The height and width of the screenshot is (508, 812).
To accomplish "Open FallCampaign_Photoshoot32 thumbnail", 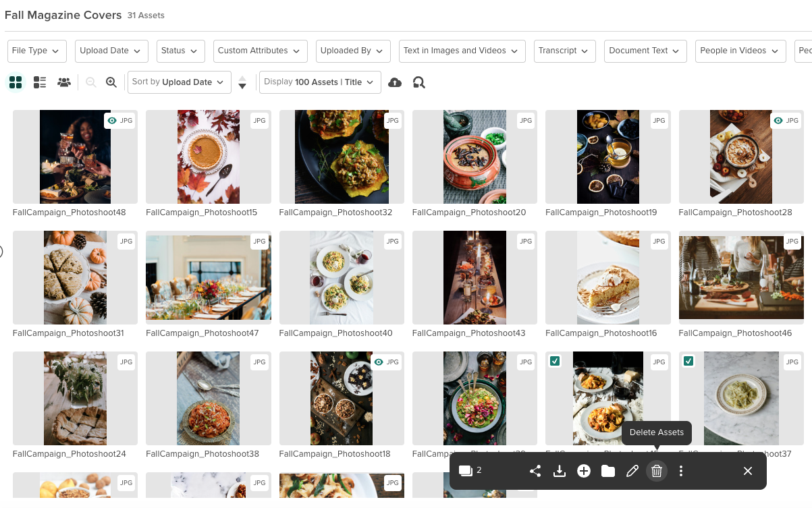I will tap(342, 157).
